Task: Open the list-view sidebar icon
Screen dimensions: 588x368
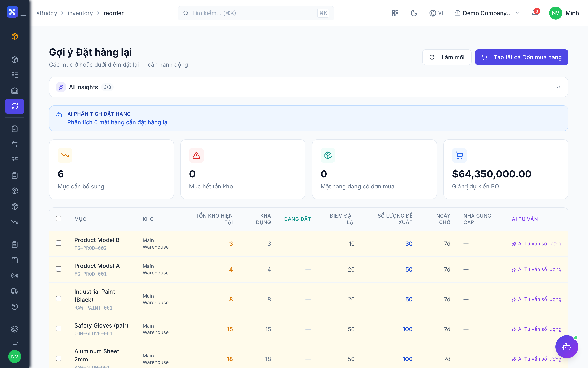Action: pyautogui.click(x=15, y=75)
